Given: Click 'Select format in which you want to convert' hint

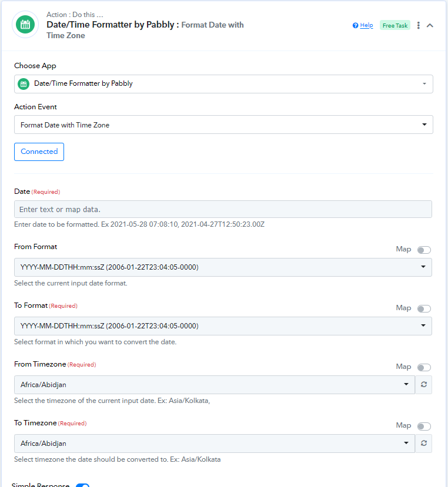Looking at the screenshot, I should click(95, 342).
